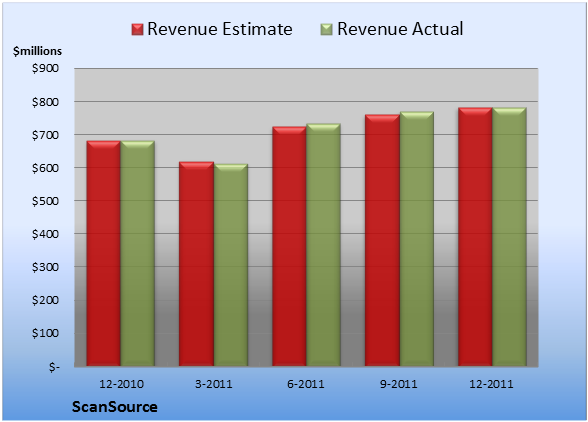Select the Revenue Actual legend label
The width and height of the screenshot is (588, 422).
[x=400, y=29]
